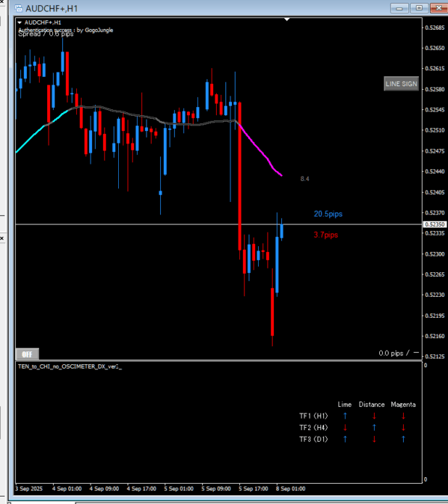This screenshot has width=448, height=504.
Task: Click the TF2 (H4) Lime down arrow
Action: point(345,428)
